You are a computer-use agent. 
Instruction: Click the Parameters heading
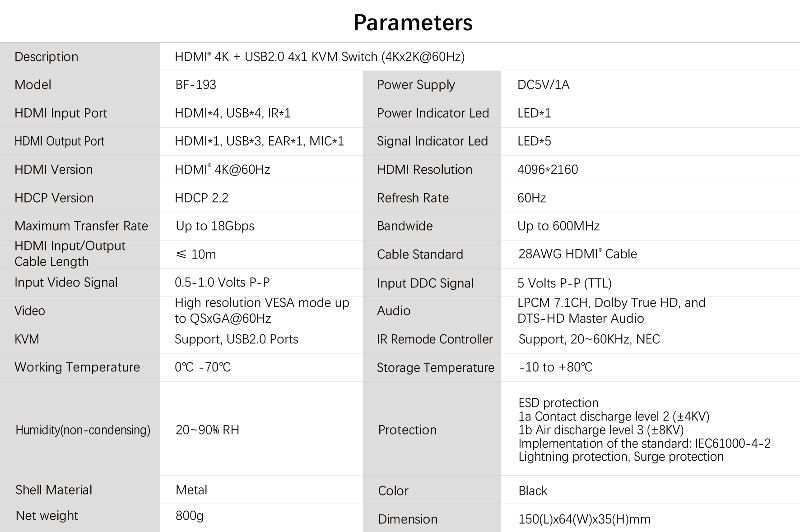[413, 23]
